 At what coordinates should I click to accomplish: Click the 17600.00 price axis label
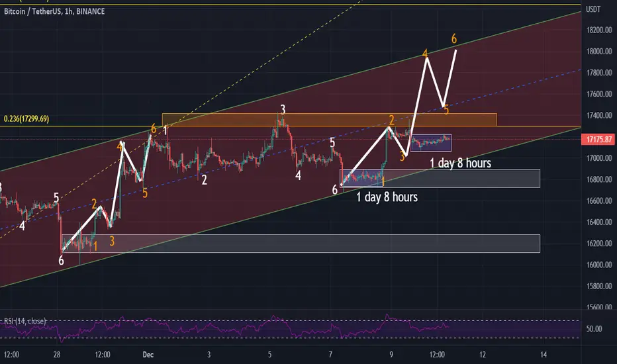tap(599, 94)
